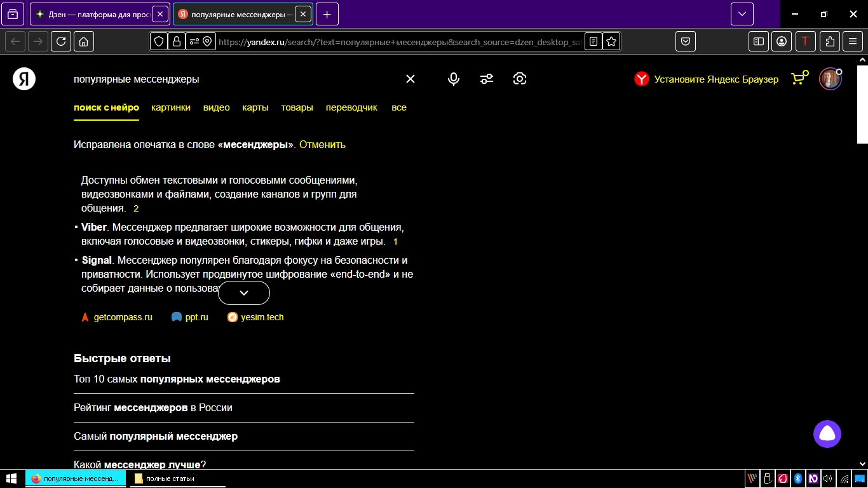The image size is (868, 488).
Task: Open the volume speaker tray icon
Action: pyautogui.click(x=827, y=478)
